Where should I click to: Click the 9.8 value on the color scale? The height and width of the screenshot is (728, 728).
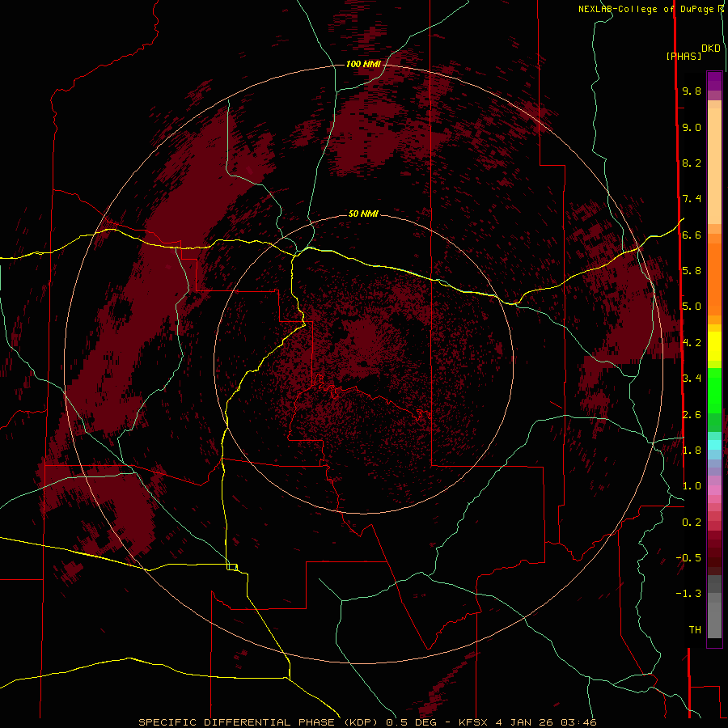692,91
